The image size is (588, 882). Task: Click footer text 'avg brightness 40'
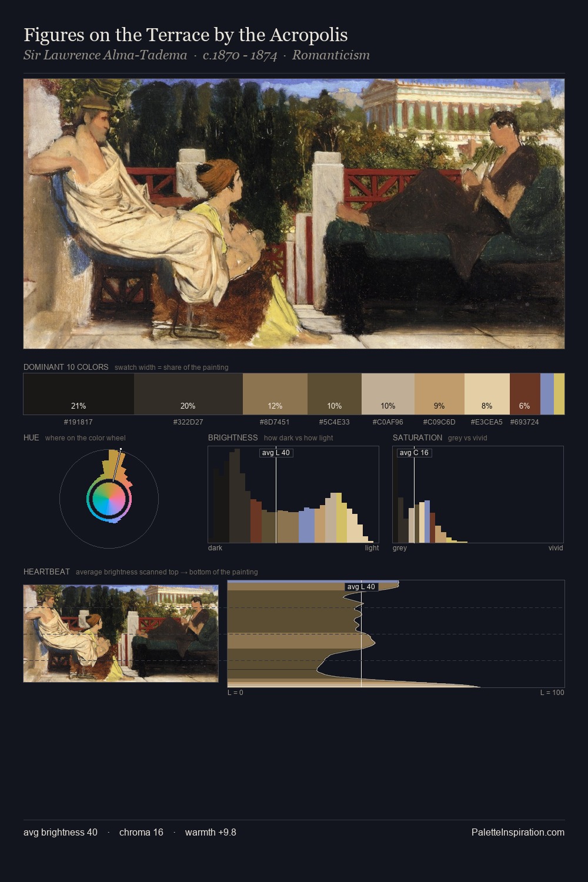(61, 832)
